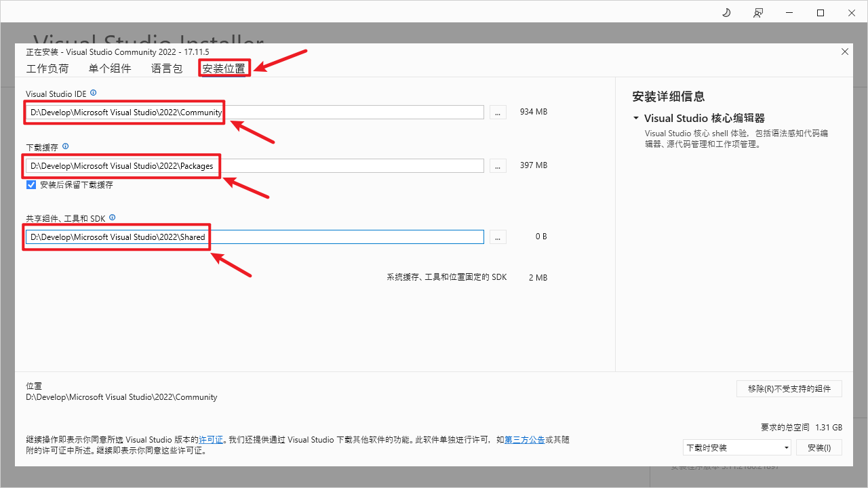Select the 安装位置 tab
The height and width of the screenshot is (488, 868).
tap(224, 68)
